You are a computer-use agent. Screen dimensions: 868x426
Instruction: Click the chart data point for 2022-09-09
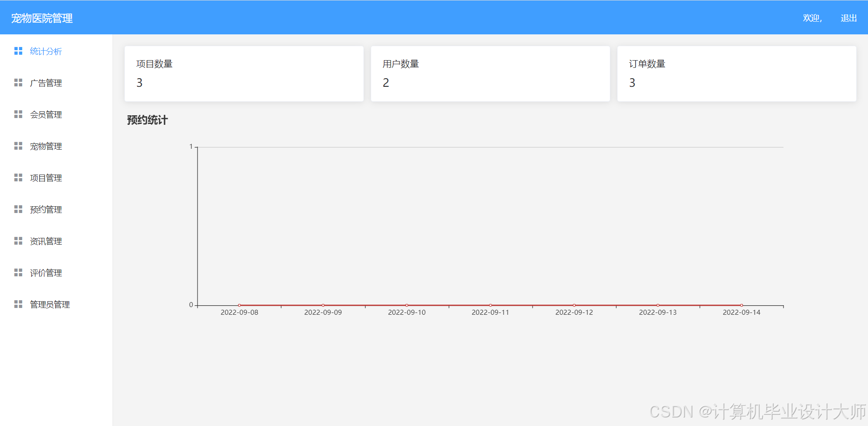tap(323, 305)
